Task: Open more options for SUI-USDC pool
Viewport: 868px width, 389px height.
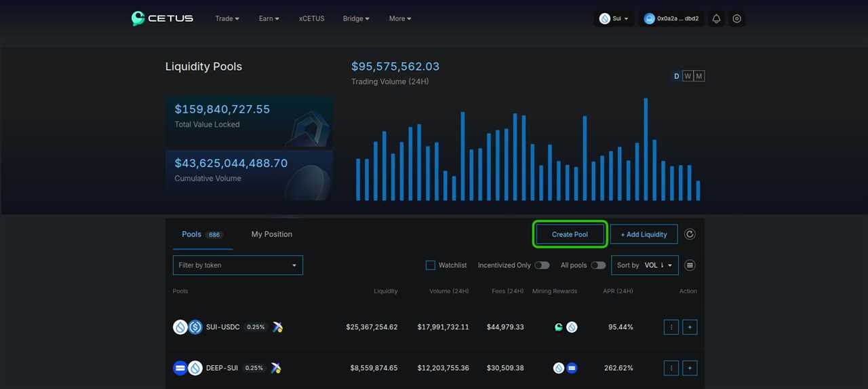Action: 671,327
